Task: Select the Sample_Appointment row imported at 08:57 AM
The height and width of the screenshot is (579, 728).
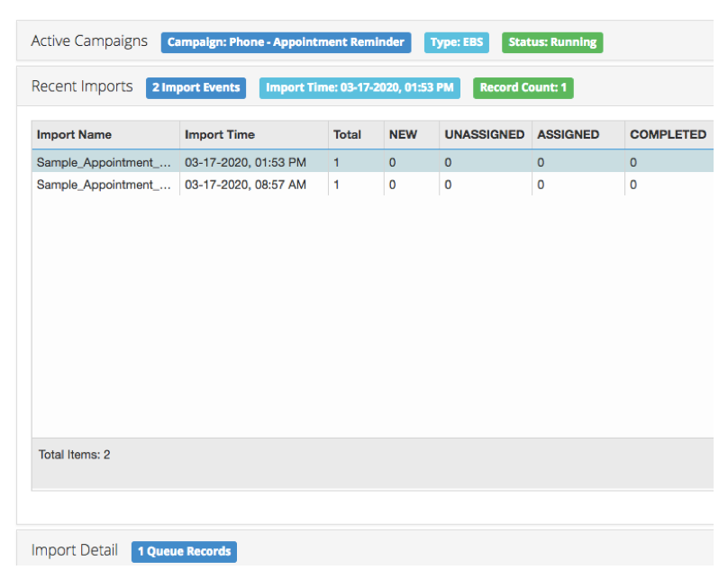Action: 373,185
